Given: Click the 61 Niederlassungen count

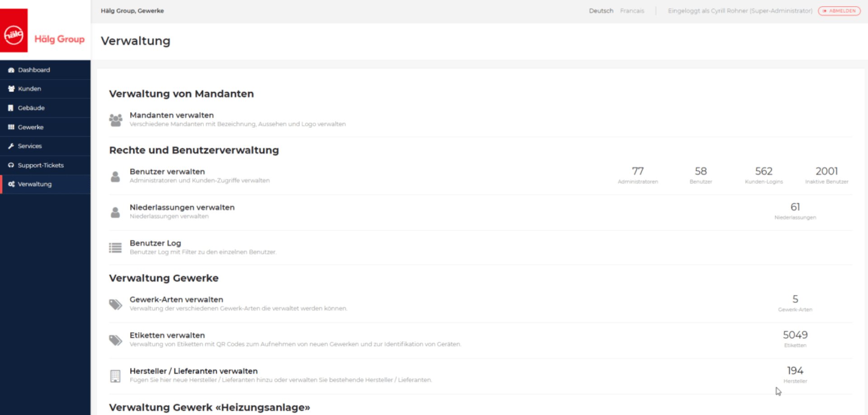Looking at the screenshot, I should tap(795, 211).
